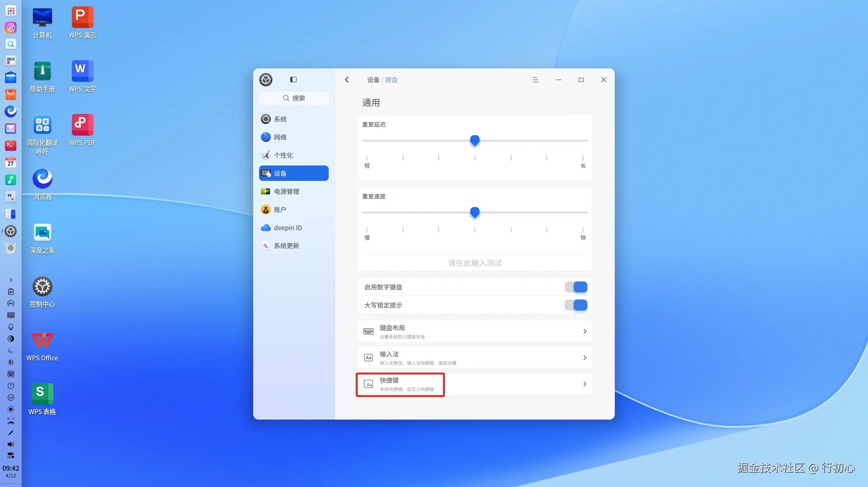The image size is (868, 487).
Task: Open the WPS 文字 desktop icon
Action: click(82, 77)
